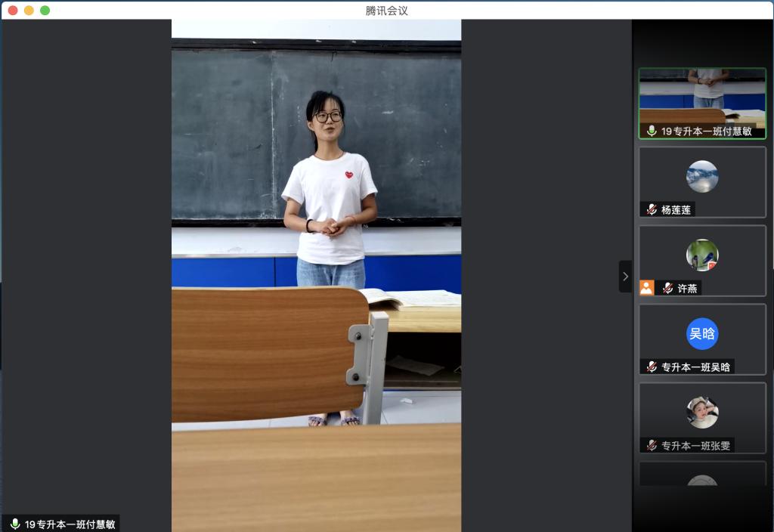Select the partially visible participant tile at the sidebar bottom
Viewport: 774px width, 532px height.
point(702,475)
